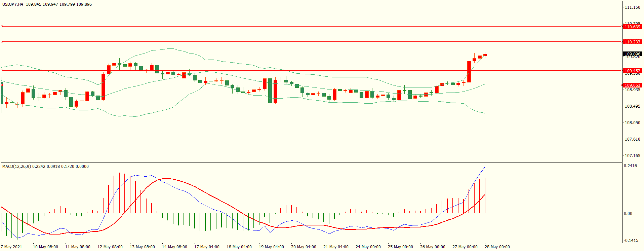
Task: Click the left-edge handle of the 110.233 line
Action: pyautogui.click(x=2, y=41)
